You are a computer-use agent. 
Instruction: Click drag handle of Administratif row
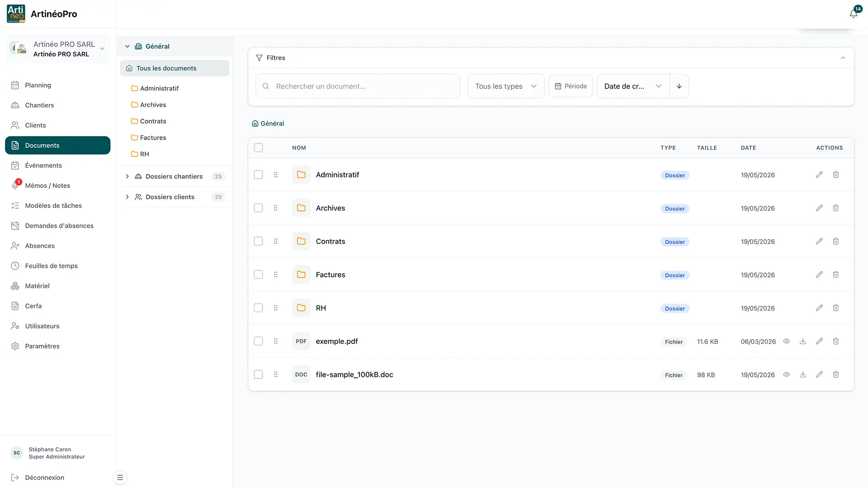[x=276, y=175]
